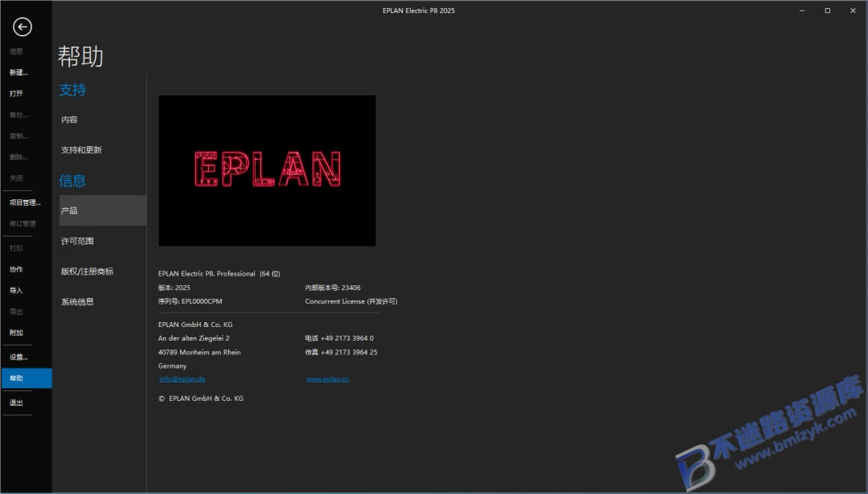868x494 pixels.
Task: Click the back arrow icon
Action: tap(23, 27)
